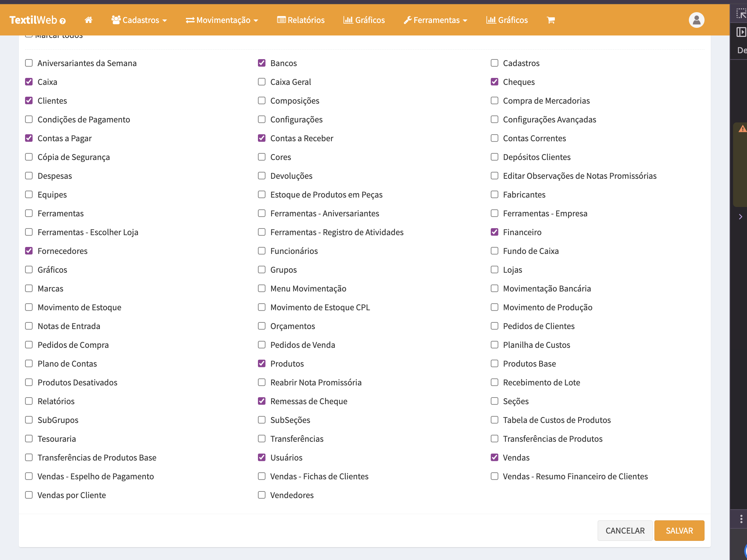Click the SALVAR button
The width and height of the screenshot is (747, 560).
click(x=679, y=530)
